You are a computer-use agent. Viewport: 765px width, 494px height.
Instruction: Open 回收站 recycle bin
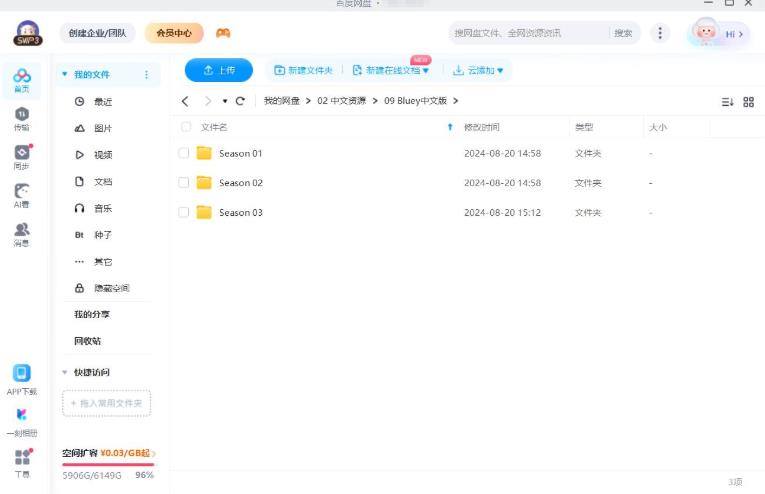click(x=88, y=341)
